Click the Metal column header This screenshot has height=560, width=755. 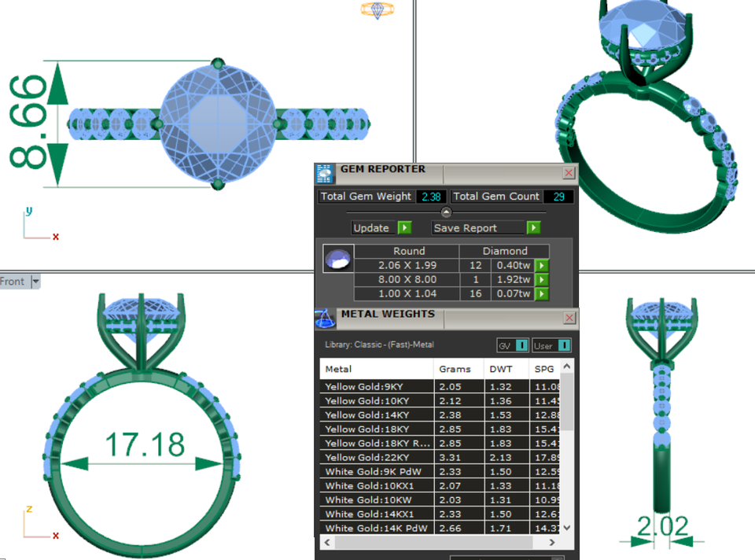[x=377, y=369]
